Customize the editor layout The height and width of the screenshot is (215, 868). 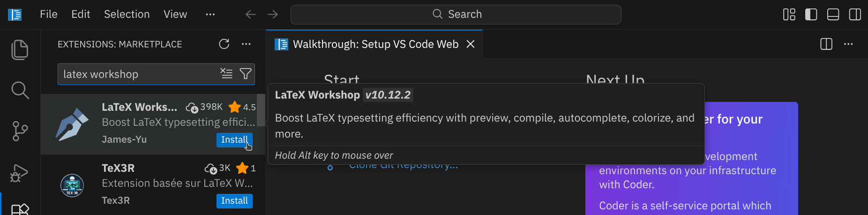tap(789, 15)
